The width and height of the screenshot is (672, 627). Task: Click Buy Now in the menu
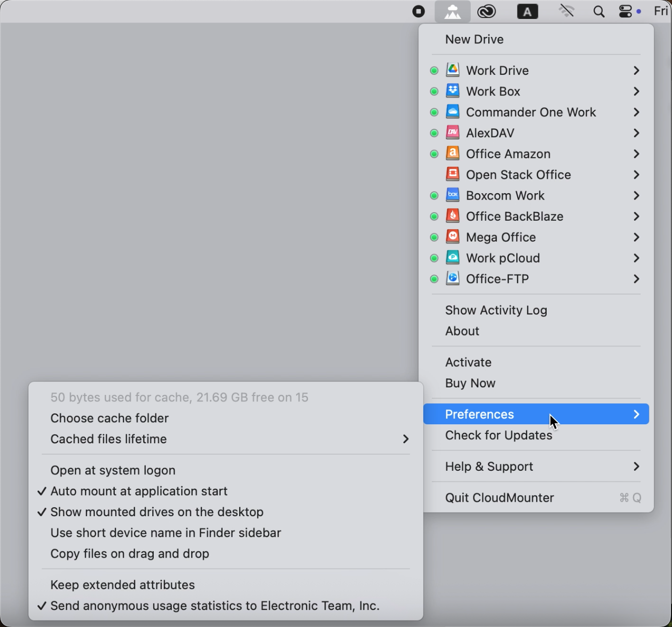tap(536, 383)
